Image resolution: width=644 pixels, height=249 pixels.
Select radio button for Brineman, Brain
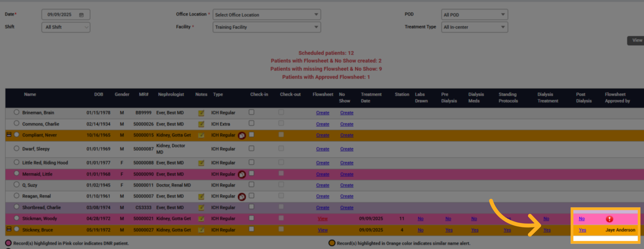(x=16, y=112)
